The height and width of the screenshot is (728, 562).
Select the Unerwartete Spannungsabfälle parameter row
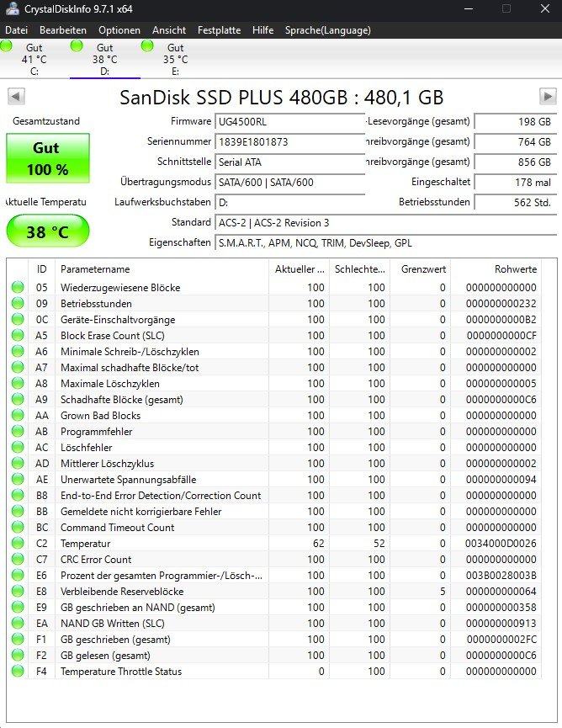tap(274, 480)
